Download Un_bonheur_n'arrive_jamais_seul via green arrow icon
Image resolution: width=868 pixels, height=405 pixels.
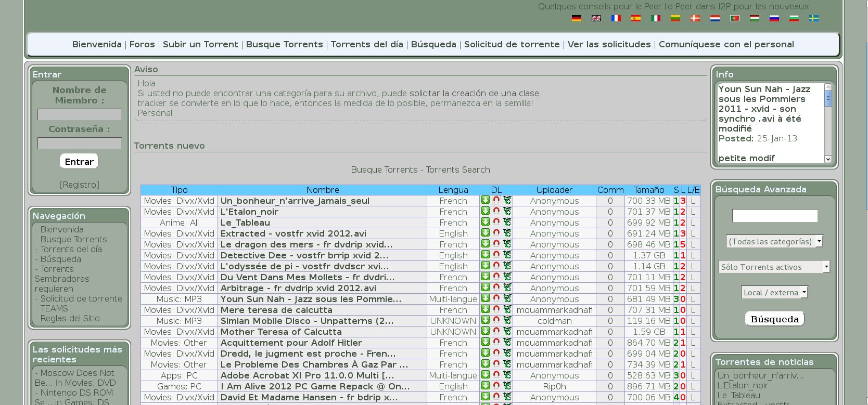486,200
